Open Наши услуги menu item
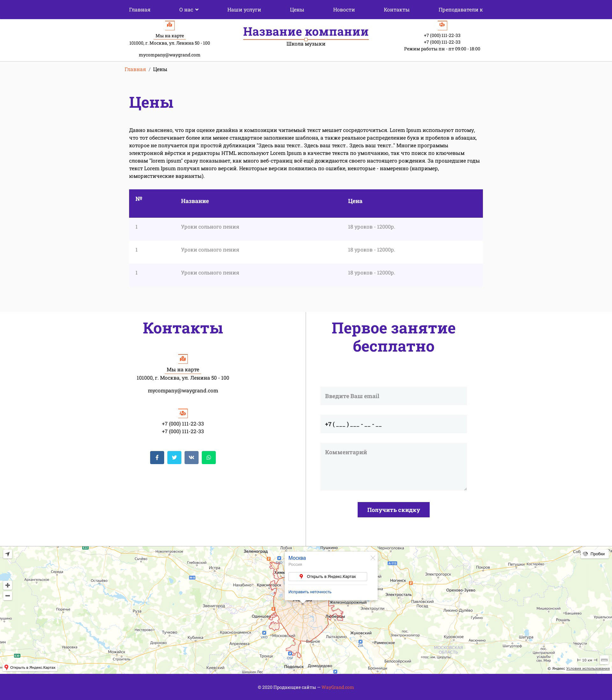 point(244,10)
